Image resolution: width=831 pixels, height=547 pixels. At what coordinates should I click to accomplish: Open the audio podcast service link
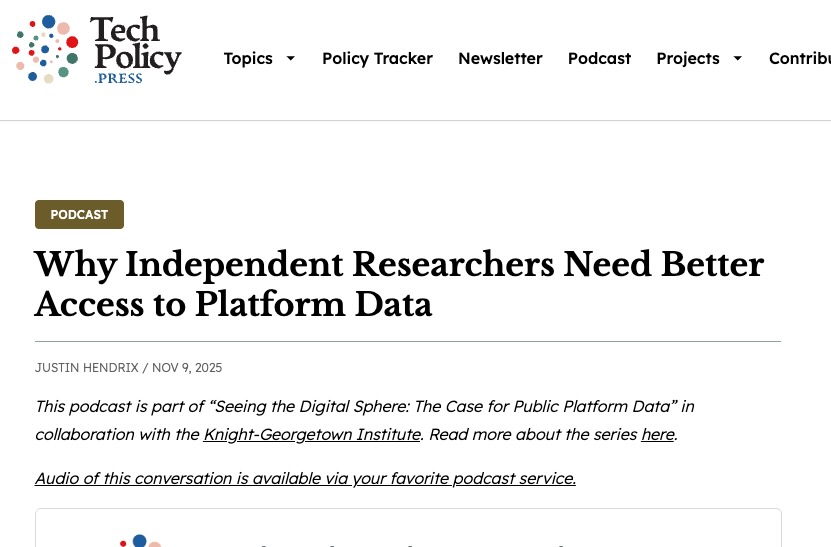coord(305,478)
